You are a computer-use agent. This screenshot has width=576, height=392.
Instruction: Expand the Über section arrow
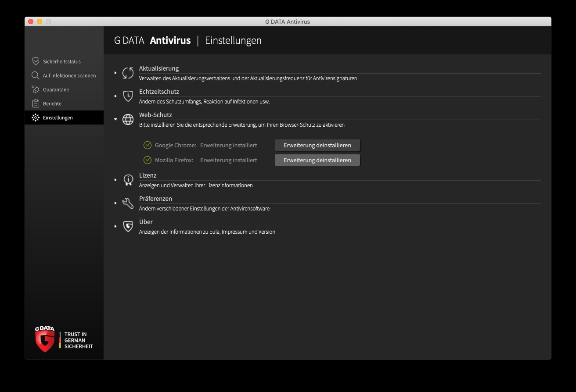pos(115,226)
